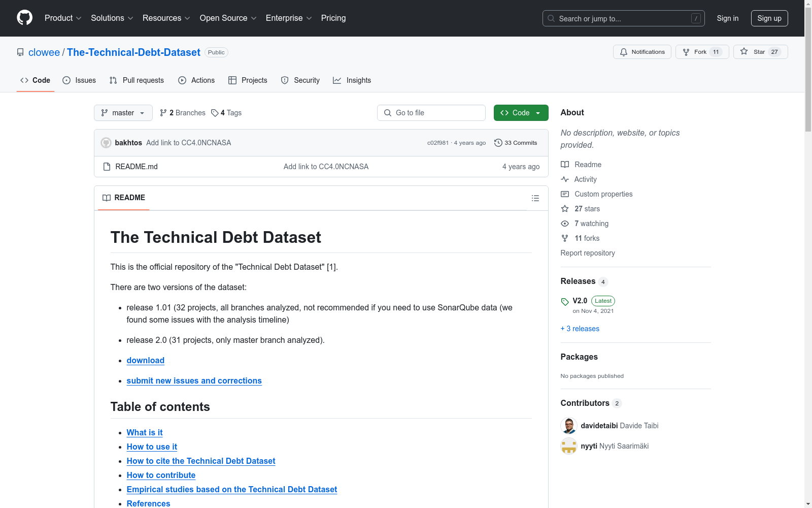Click the GitHub logo icon
Viewport: 812px width, 508px height.
pyautogui.click(x=24, y=18)
